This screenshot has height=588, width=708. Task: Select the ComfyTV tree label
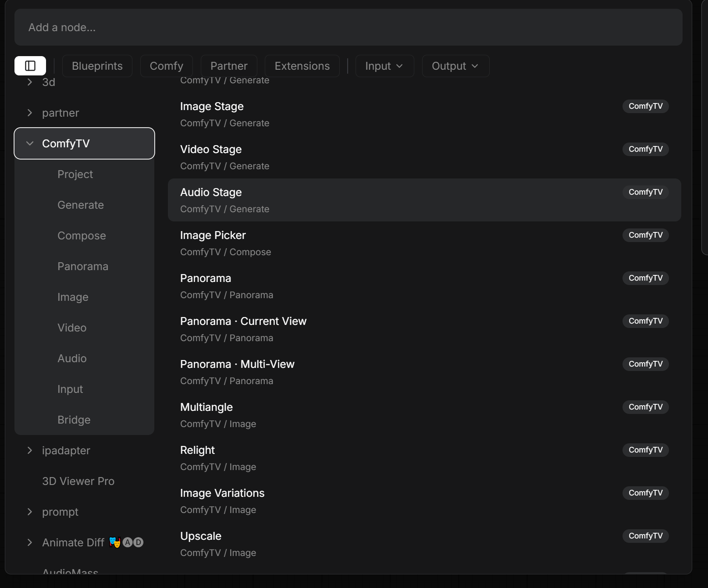click(x=66, y=143)
